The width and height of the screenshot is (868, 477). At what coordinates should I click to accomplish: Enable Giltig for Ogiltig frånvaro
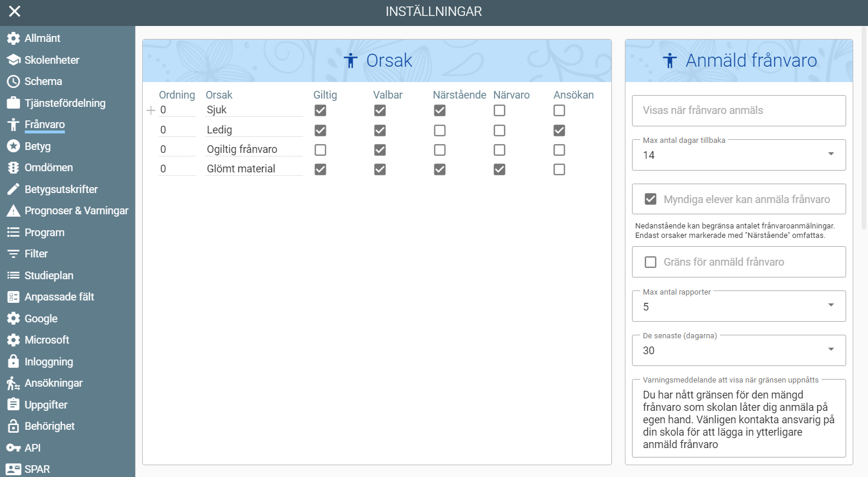320,150
